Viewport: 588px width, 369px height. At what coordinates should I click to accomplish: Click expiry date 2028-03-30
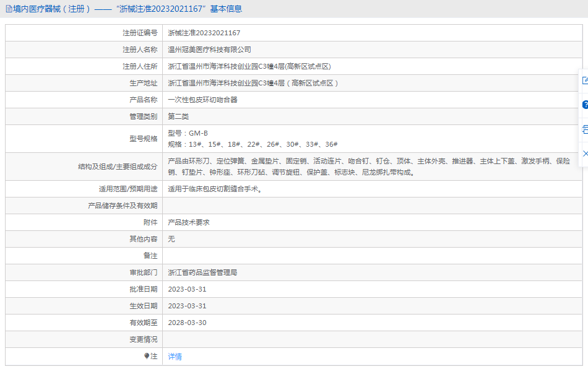pyautogui.click(x=187, y=323)
